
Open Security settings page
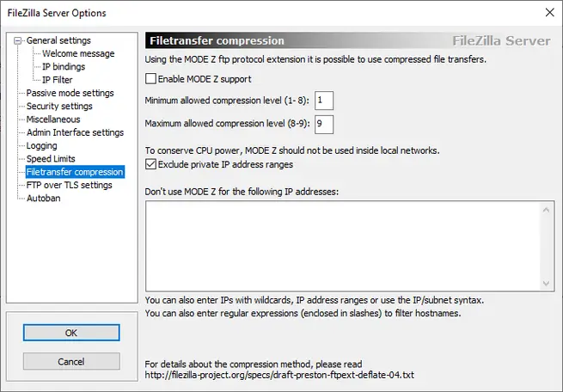click(59, 106)
